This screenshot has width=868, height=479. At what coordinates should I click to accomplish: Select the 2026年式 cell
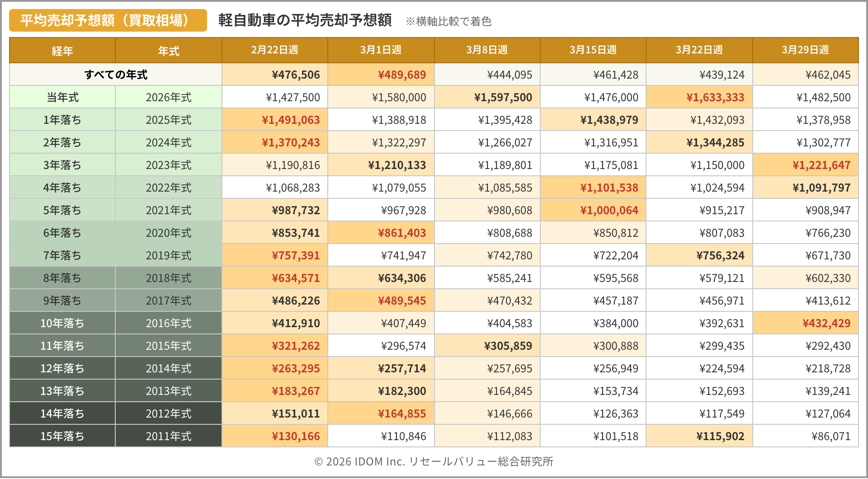[x=169, y=97]
